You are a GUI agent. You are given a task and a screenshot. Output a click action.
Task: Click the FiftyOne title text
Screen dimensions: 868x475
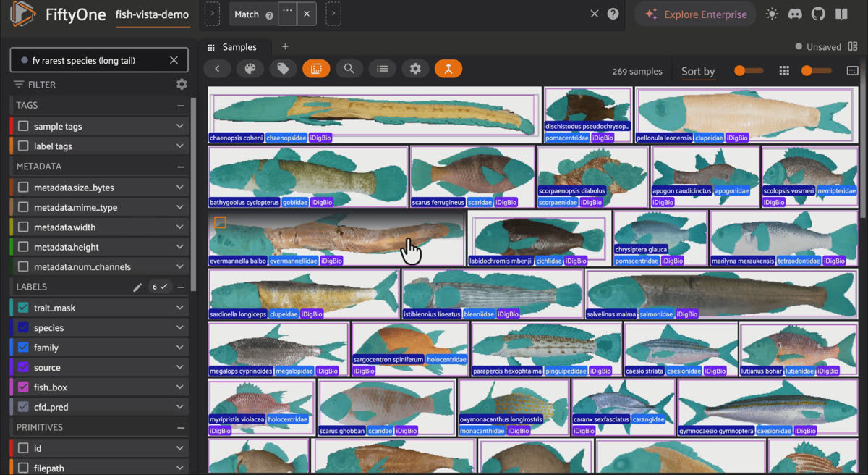click(x=76, y=14)
